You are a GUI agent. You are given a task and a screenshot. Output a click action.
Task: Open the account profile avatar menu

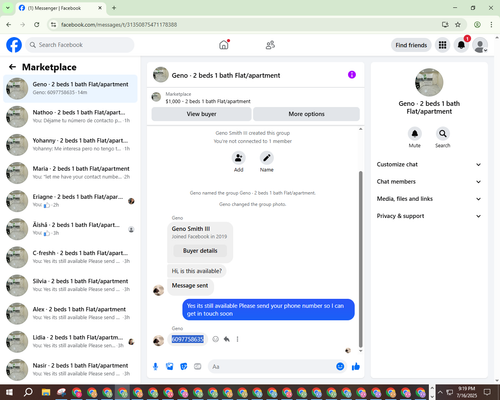(x=480, y=45)
